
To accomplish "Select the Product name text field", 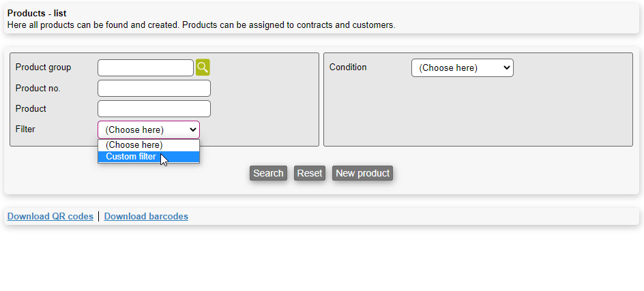I will pyautogui.click(x=154, y=109).
